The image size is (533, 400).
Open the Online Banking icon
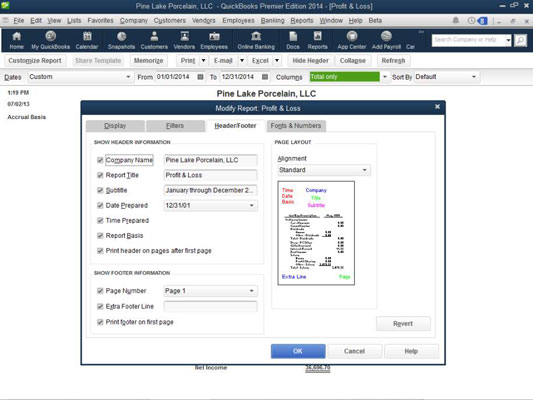(256, 40)
